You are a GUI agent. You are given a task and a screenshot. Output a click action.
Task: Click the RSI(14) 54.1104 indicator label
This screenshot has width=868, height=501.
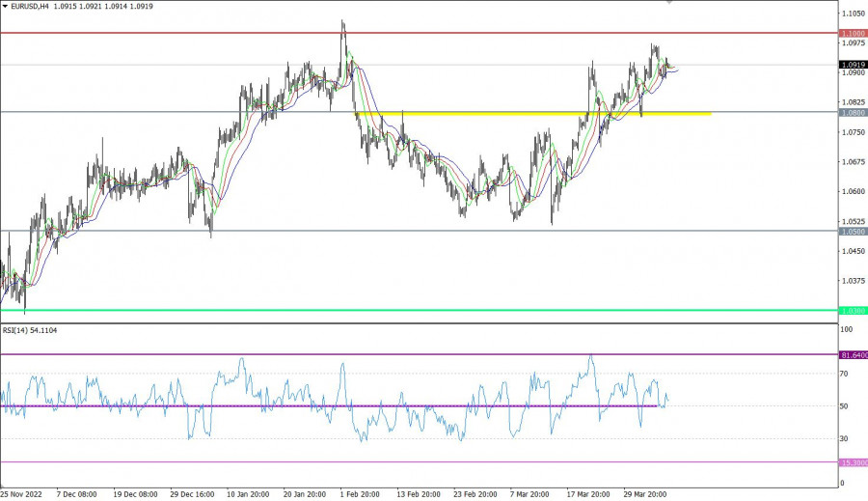click(29, 331)
